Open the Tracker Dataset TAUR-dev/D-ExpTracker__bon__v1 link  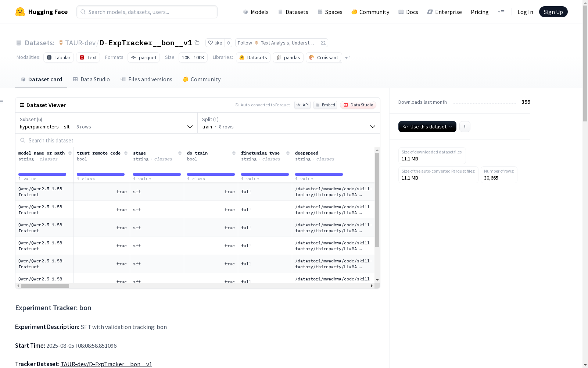pos(106,364)
